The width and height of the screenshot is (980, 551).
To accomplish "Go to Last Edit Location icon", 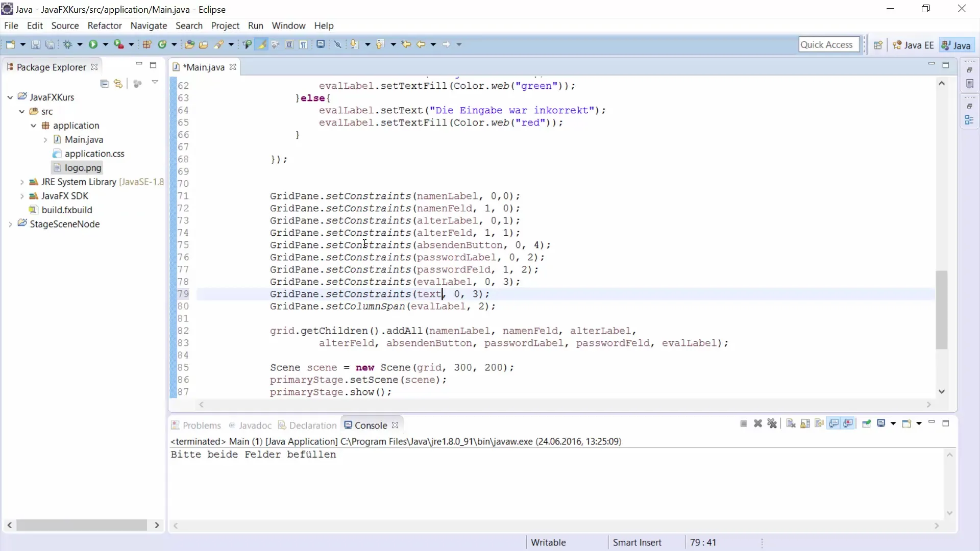I will 406,44.
